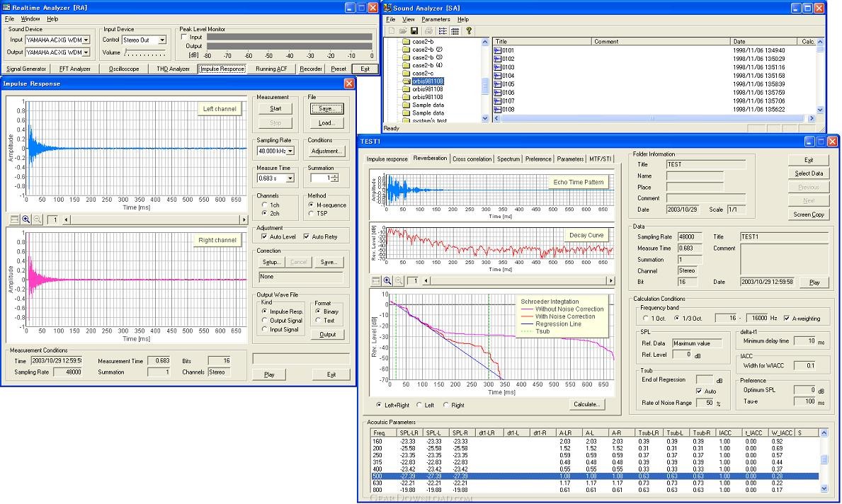Click the Calculate... button
Screen dimensions: 842x504
(x=586, y=404)
